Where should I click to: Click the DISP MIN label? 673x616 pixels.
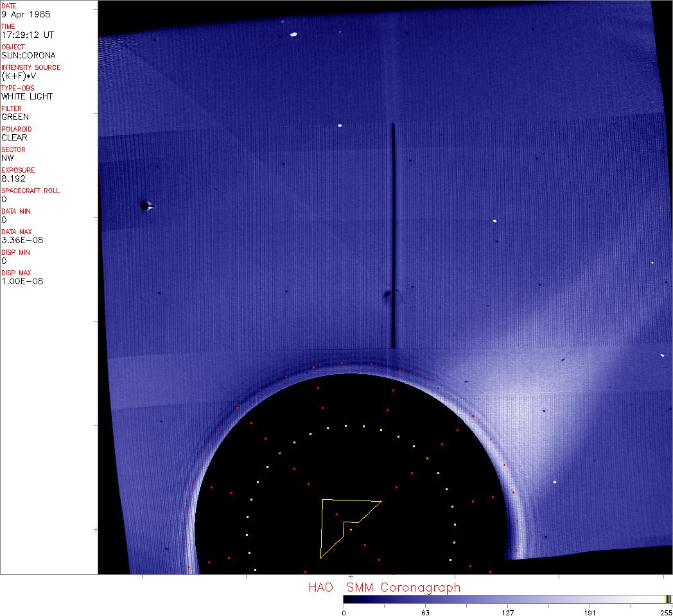15,253
